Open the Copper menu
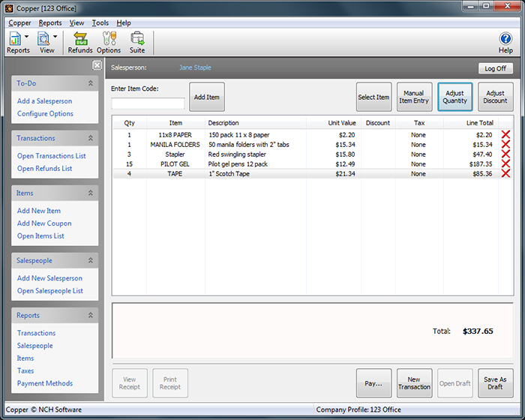Screen dimensions: 525x420 pyautogui.click(x=19, y=23)
